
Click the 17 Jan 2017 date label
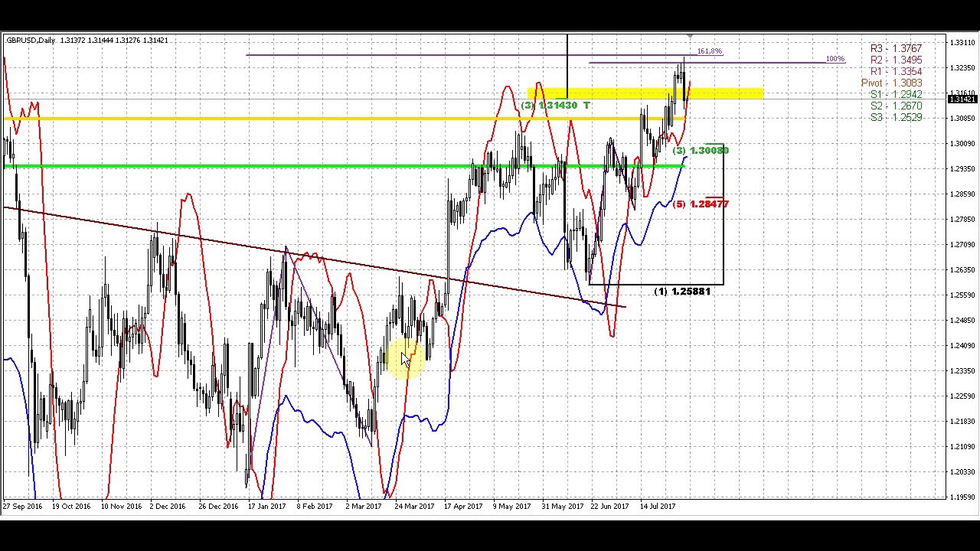pos(266,507)
